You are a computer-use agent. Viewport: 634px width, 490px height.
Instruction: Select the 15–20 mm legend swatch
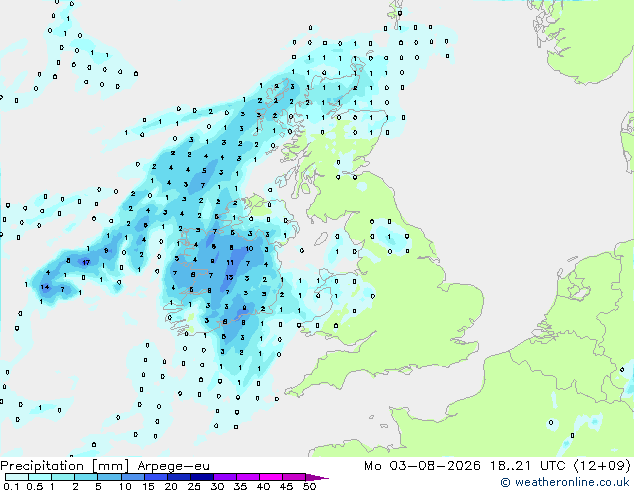coord(156,477)
